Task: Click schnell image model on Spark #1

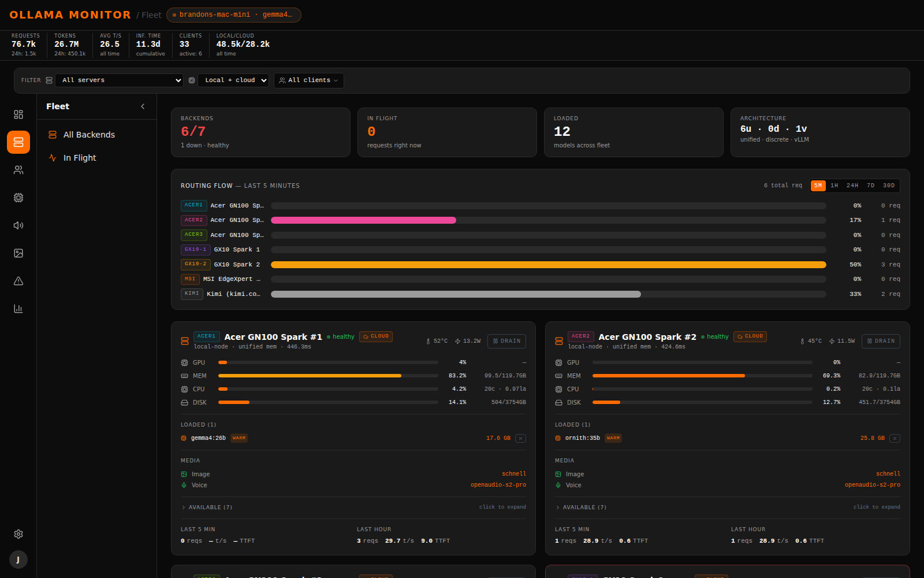Action: (514, 474)
